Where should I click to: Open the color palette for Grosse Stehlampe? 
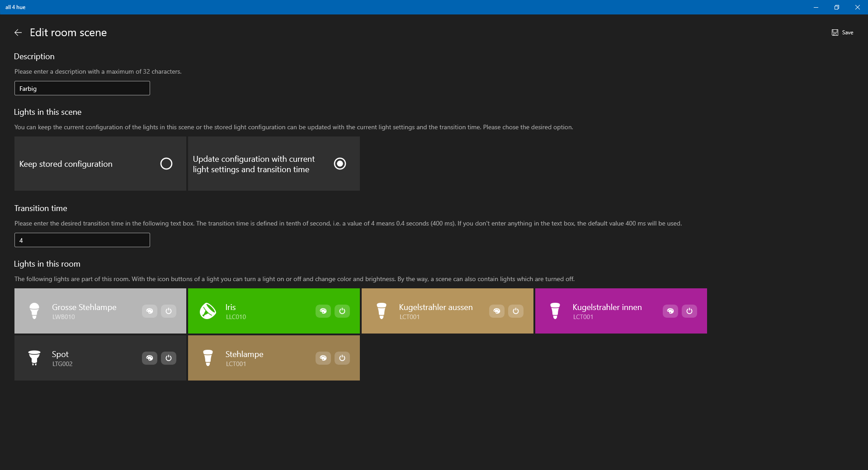[x=150, y=311]
